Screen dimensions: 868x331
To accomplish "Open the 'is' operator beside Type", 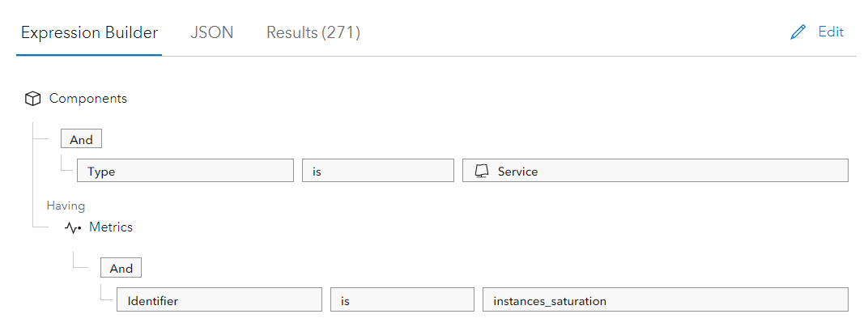I will (377, 171).
